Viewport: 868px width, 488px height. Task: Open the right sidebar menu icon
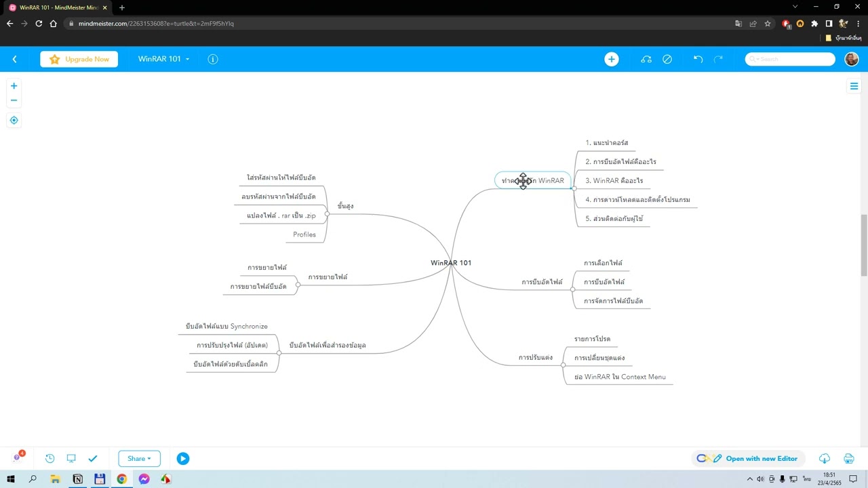[x=854, y=86]
